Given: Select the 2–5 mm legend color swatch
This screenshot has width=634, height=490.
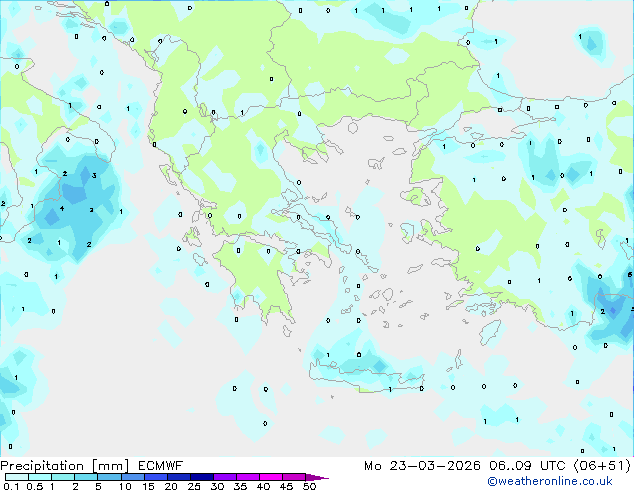Looking at the screenshot, I should [86, 477].
